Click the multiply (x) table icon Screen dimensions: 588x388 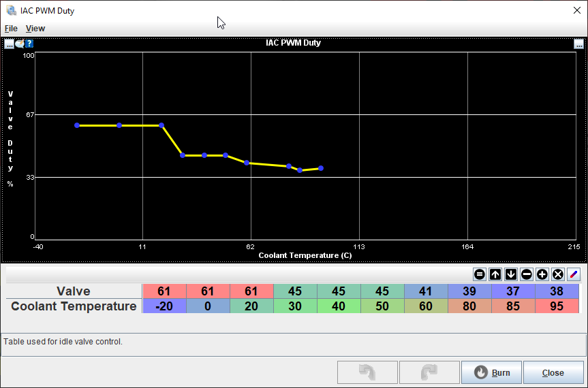[558, 274]
